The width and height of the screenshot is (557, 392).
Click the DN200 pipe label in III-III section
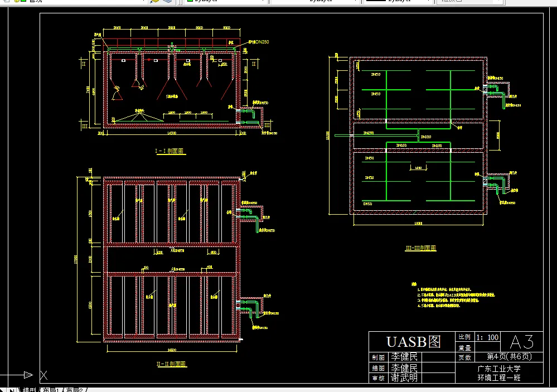pyautogui.click(x=369, y=133)
